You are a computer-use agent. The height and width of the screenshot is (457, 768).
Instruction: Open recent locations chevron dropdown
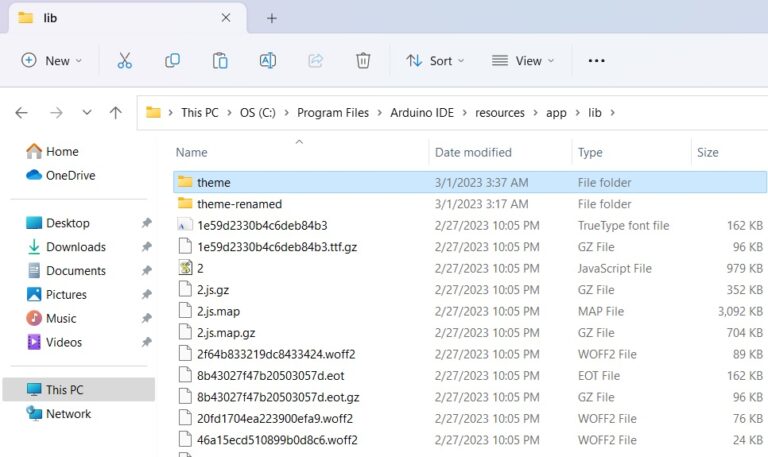point(87,113)
